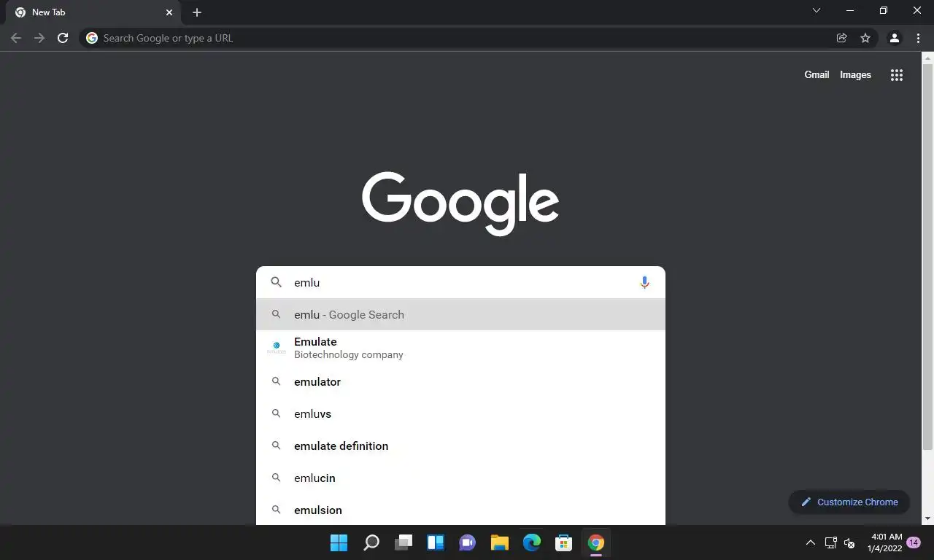Click the Google icon in the address bar
This screenshot has width=934, height=560.
click(92, 38)
